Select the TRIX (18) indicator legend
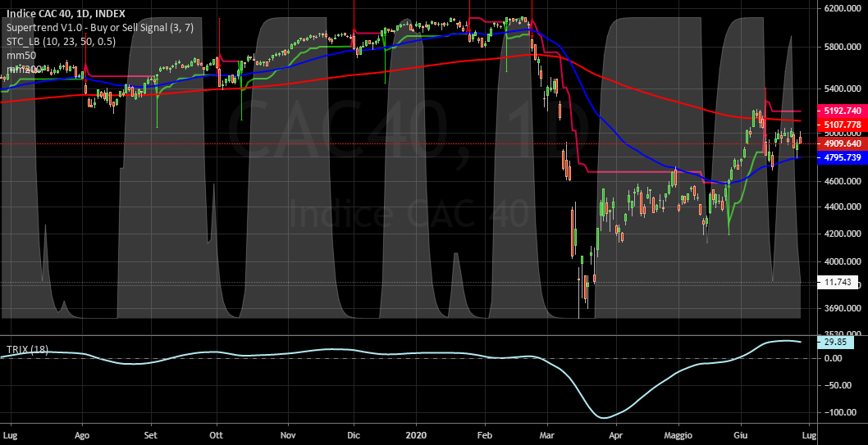Image resolution: width=868 pixels, height=445 pixels. click(27, 349)
